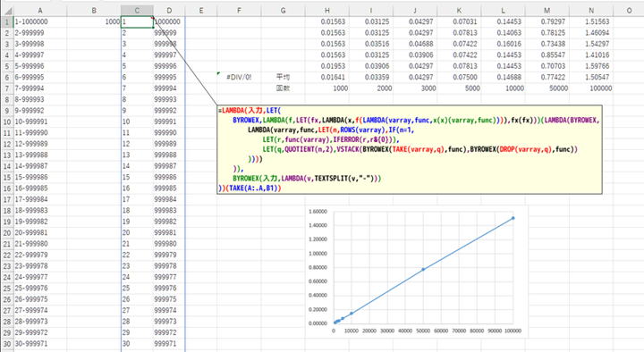This screenshot has width=644, height=352.
Task: Click cell N7 with value 100000
Action: point(591,88)
